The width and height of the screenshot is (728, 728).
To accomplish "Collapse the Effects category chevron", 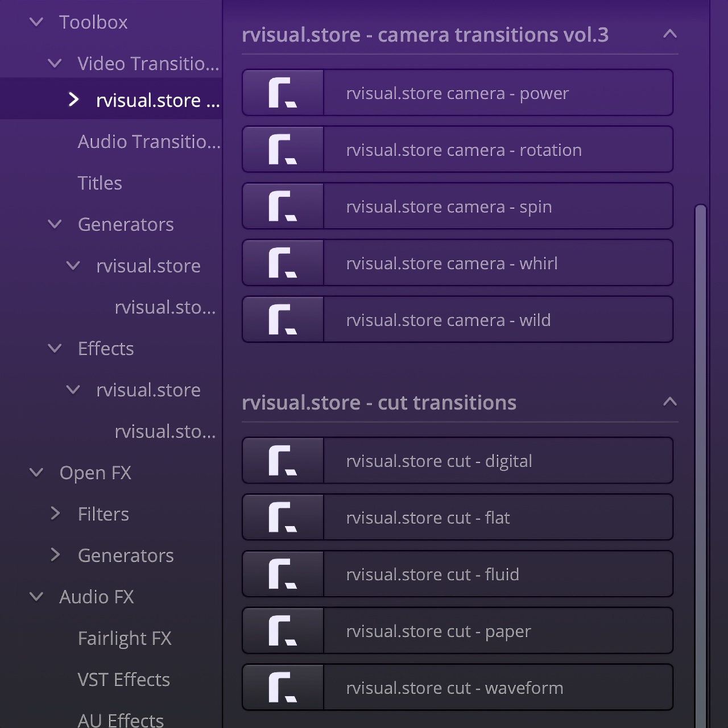I will (x=55, y=348).
